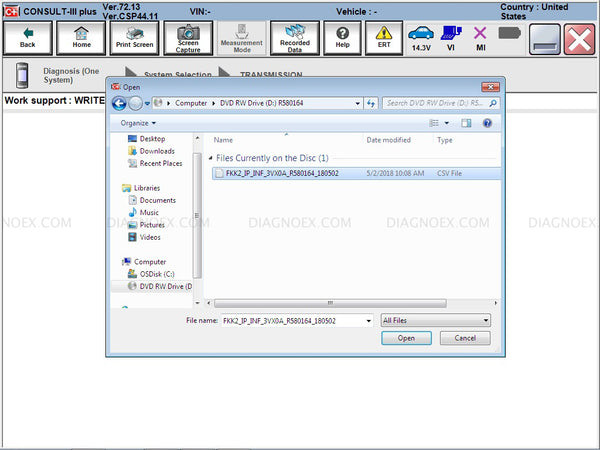This screenshot has width=600, height=450.
Task: Open the change view dropdown arrow
Action: 448,122
